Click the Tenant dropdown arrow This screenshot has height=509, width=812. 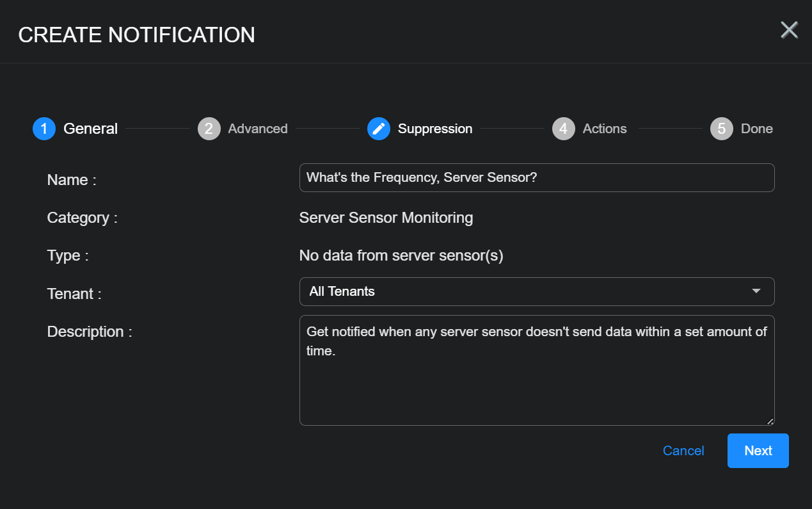point(756,291)
